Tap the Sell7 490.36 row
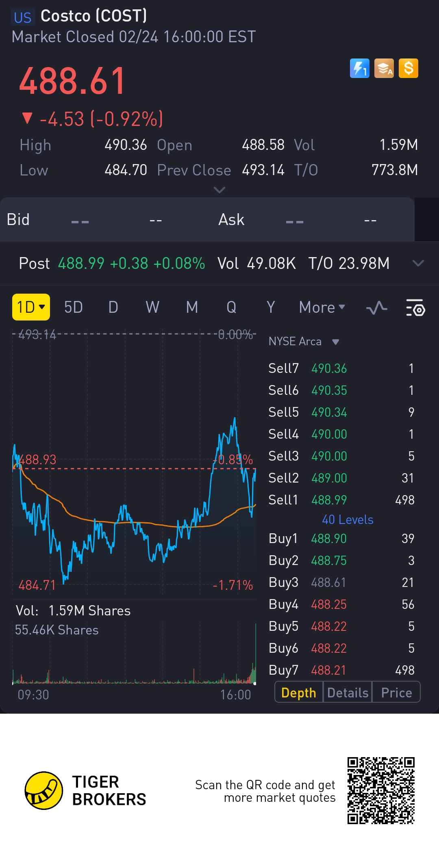Image resolution: width=439 pixels, height=868 pixels. [341, 368]
